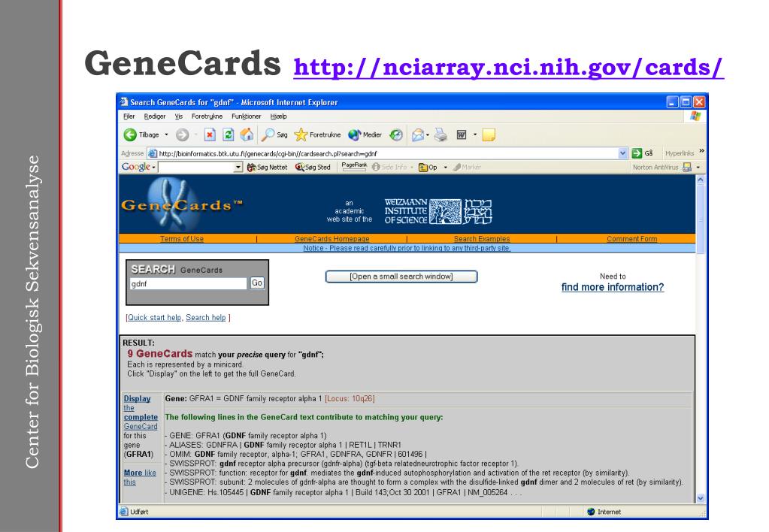Open the Vis menu
Screen dimensions: 769x532
pyautogui.click(x=178, y=116)
